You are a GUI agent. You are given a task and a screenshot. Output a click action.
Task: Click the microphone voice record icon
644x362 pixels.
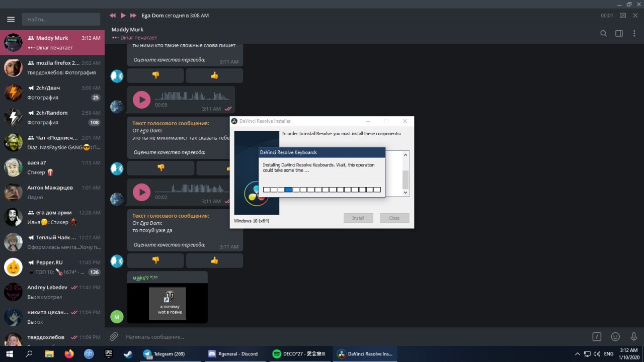click(x=634, y=337)
